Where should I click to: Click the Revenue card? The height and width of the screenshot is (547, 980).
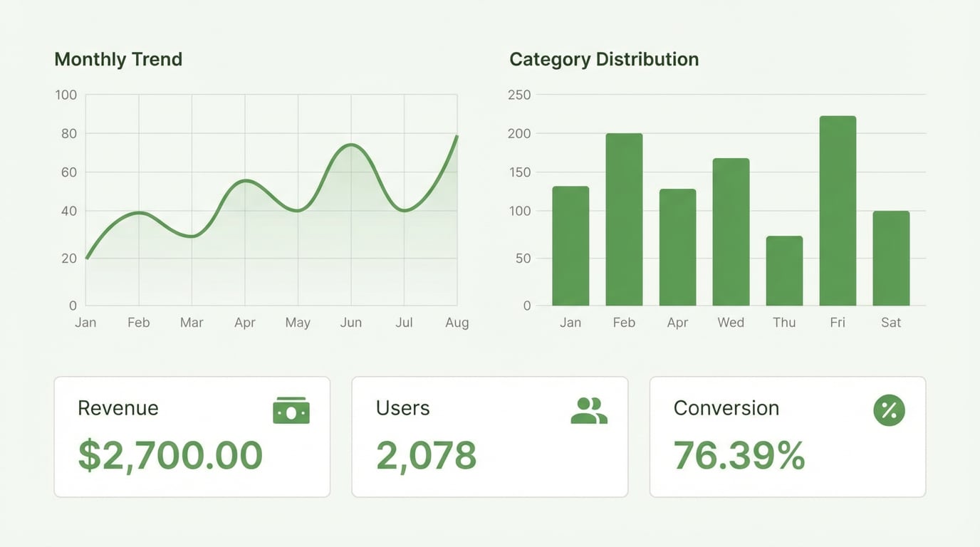point(192,437)
